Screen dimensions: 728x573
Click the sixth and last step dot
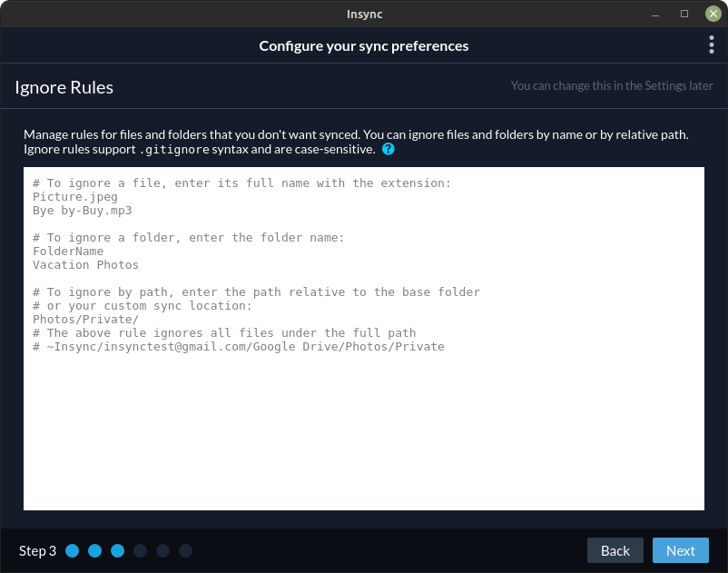click(x=185, y=550)
